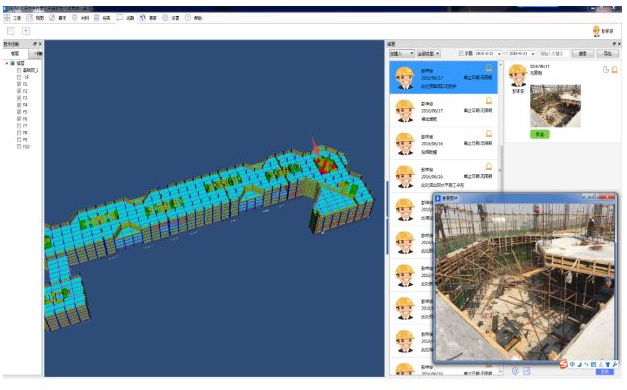Toggle the top unlabeled floor checkbox above -1F
Screen dimensions: 627x390
pos(19,70)
